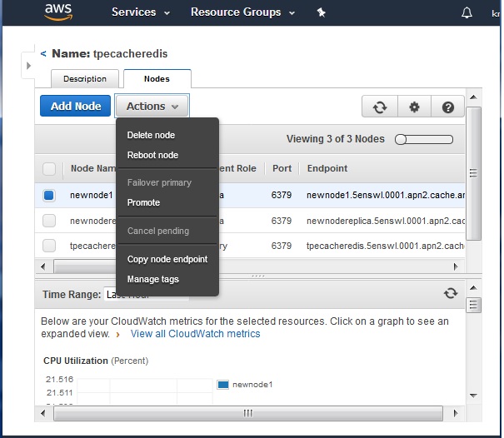Image resolution: width=504 pixels, height=438 pixels.
Task: Open View all CloudWatch metrics link
Action: pyautogui.click(x=195, y=334)
